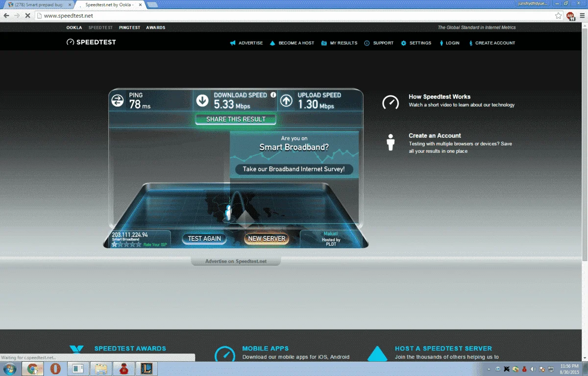
Task: Click the Advertise megaphone icon
Action: 233,43
